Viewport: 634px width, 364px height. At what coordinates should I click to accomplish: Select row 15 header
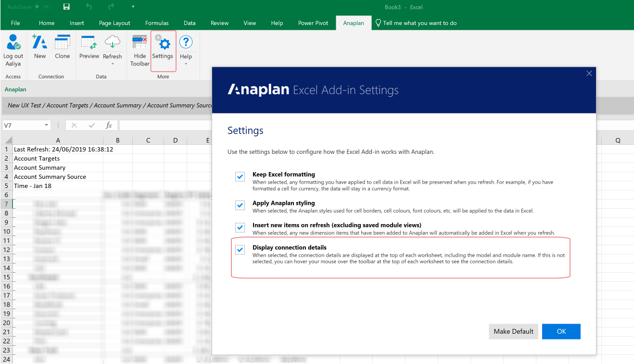(x=6, y=277)
